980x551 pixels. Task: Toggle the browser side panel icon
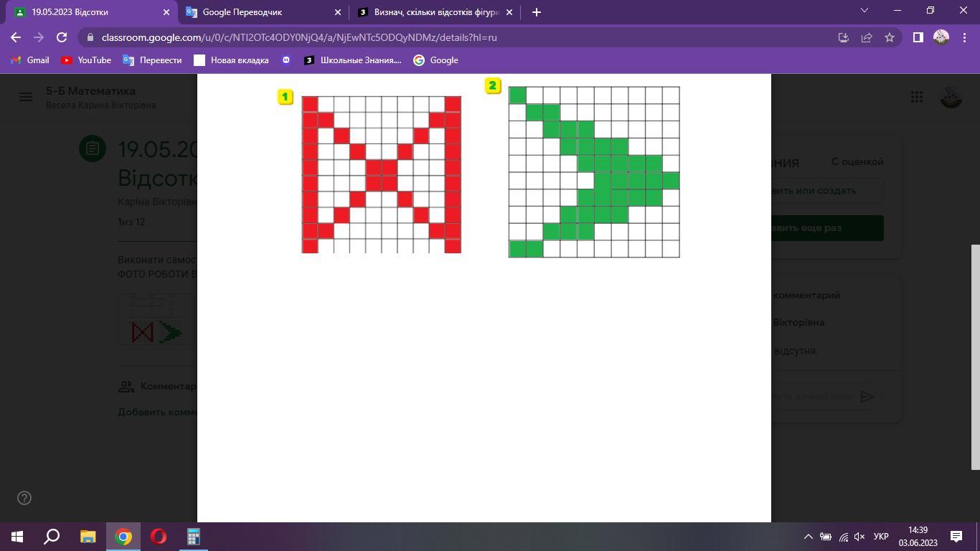(x=918, y=37)
